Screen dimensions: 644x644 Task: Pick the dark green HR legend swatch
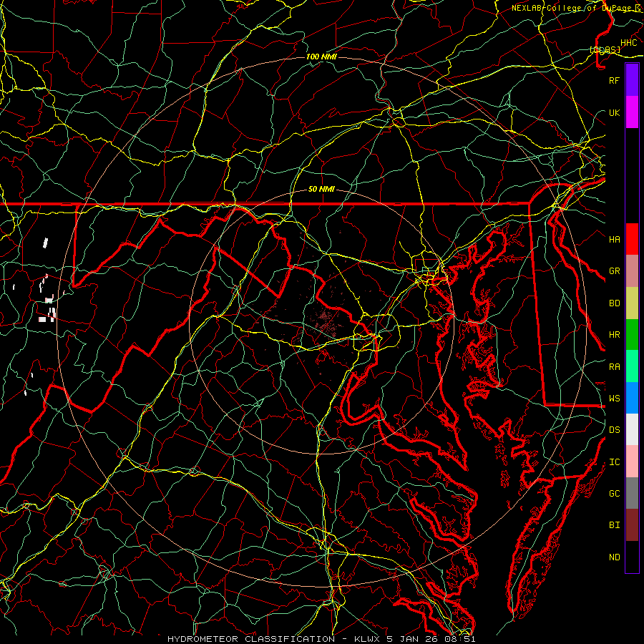pos(632,335)
